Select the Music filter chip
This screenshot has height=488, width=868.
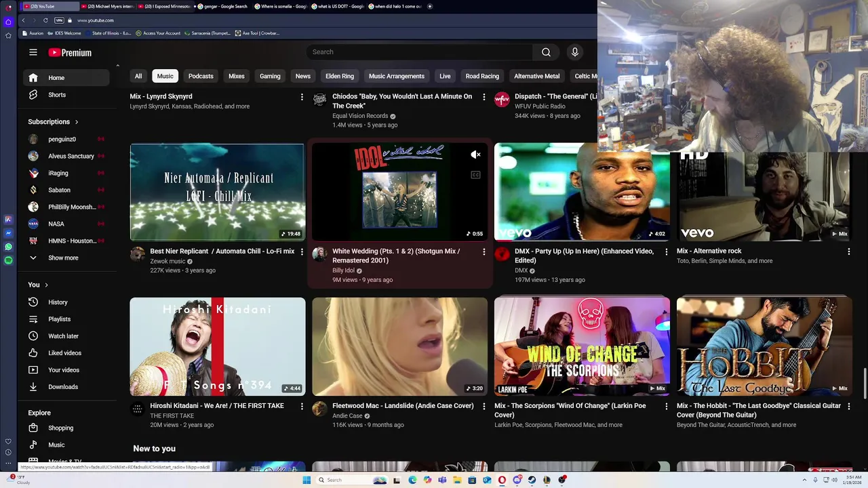(165, 77)
